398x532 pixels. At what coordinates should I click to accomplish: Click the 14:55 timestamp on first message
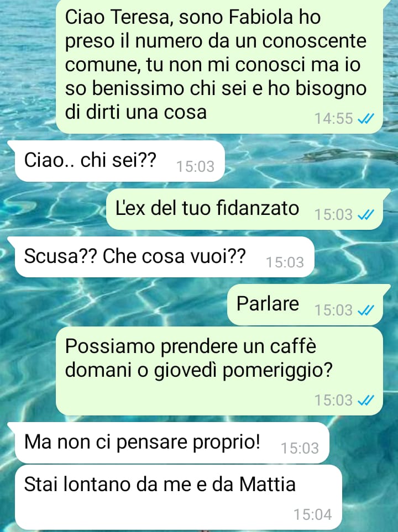[x=334, y=118]
